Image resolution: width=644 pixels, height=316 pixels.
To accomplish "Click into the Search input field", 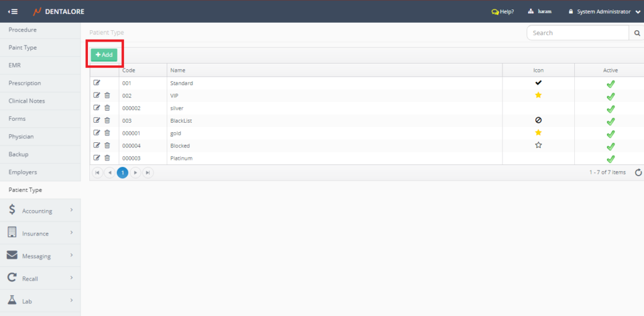I will click(577, 33).
